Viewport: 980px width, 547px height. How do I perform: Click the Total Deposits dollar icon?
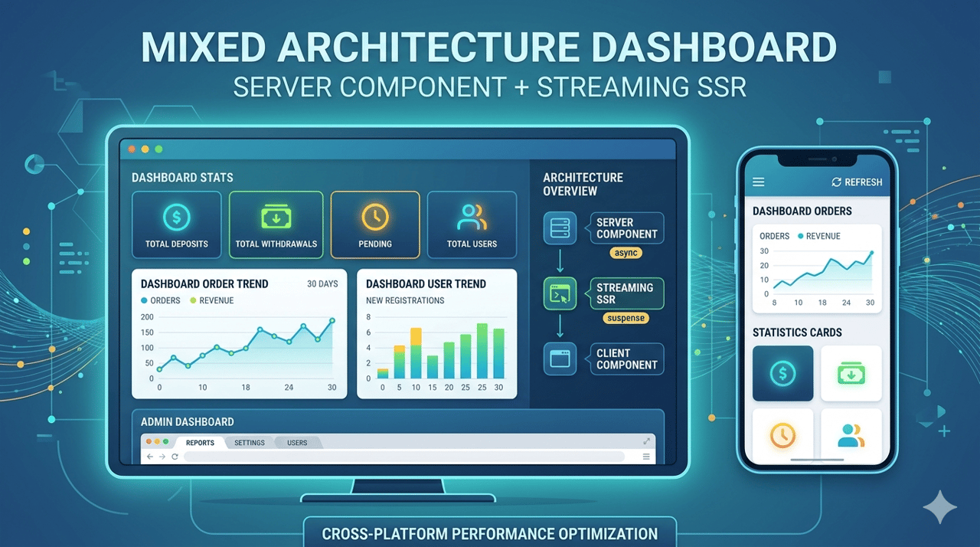coord(177,218)
